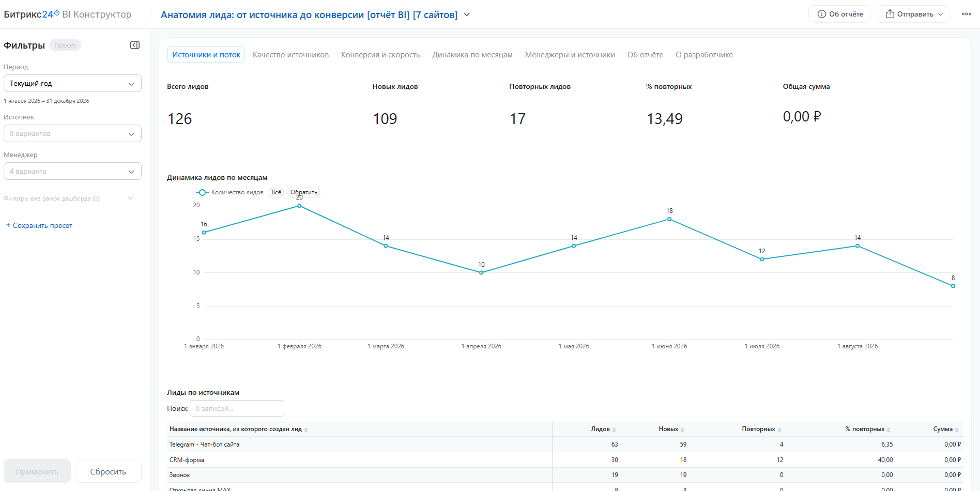Click the Применить button
The image size is (980, 491).
tap(37, 471)
